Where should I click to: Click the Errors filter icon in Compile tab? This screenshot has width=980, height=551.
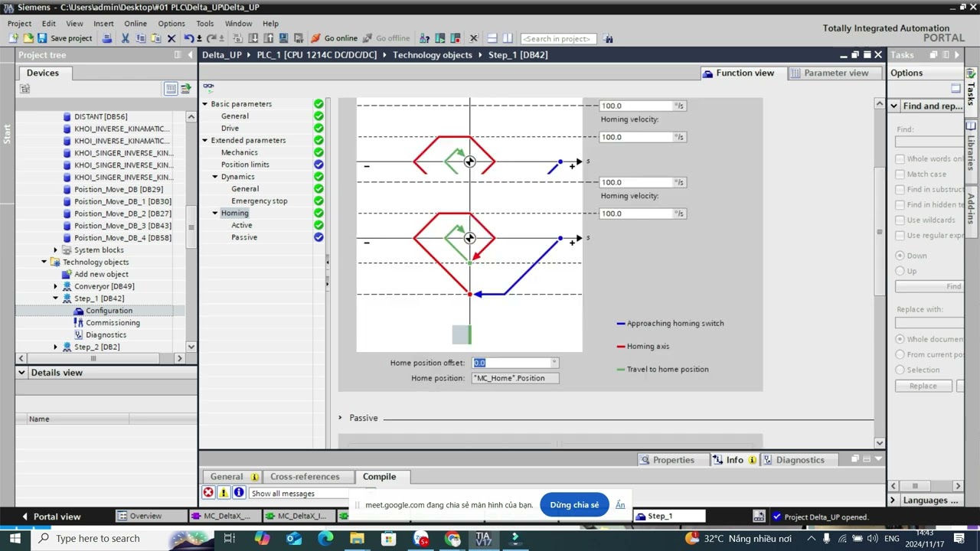tap(208, 493)
